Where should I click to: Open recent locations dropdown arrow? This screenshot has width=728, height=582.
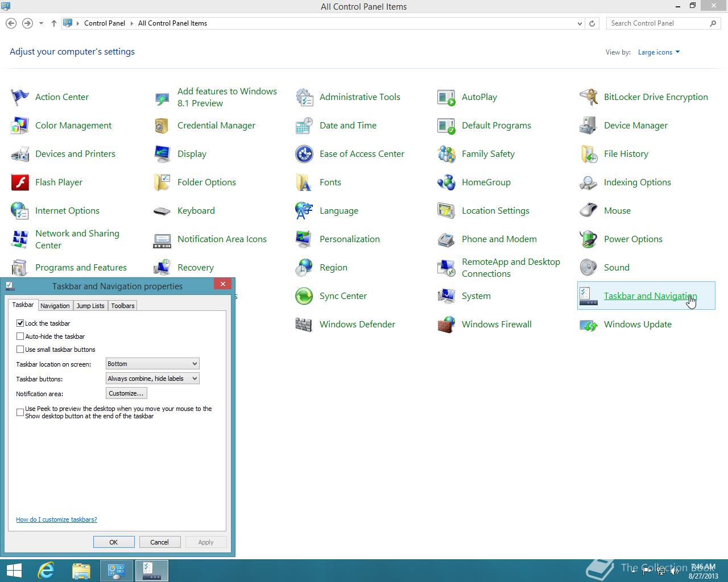[41, 23]
